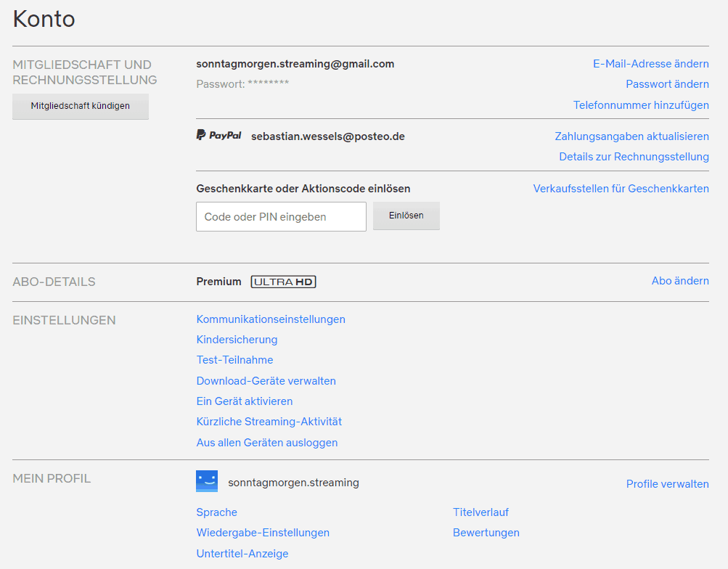Open Details zur Rechnungsstellung link
728x569 pixels.
[634, 157]
